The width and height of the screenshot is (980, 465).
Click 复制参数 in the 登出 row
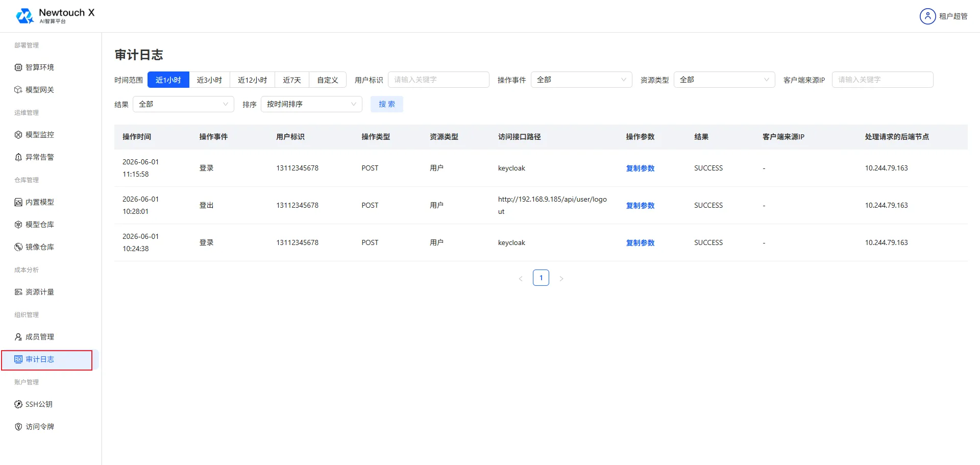[640, 205]
